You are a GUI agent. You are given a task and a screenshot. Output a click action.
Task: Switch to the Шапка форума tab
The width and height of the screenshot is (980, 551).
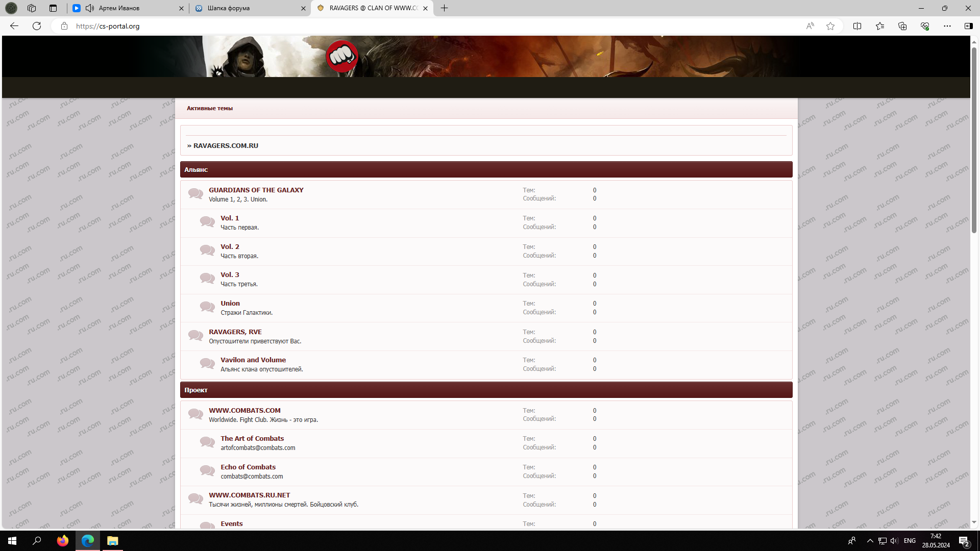click(x=249, y=8)
